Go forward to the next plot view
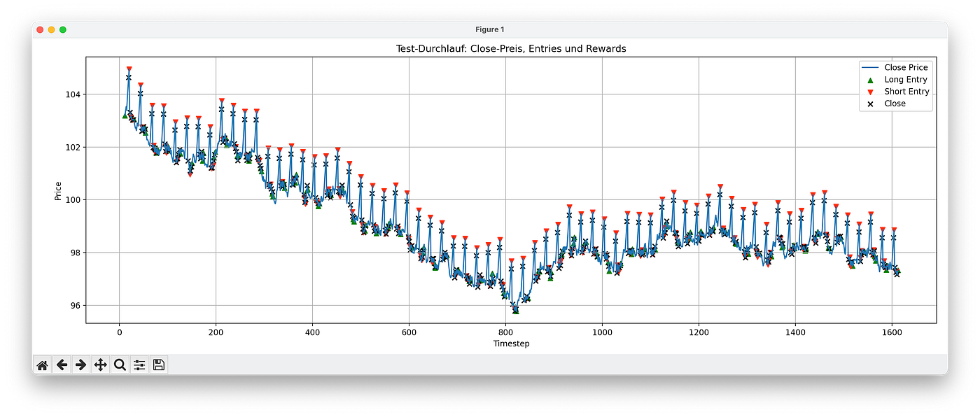The width and height of the screenshot is (980, 417). [x=80, y=365]
